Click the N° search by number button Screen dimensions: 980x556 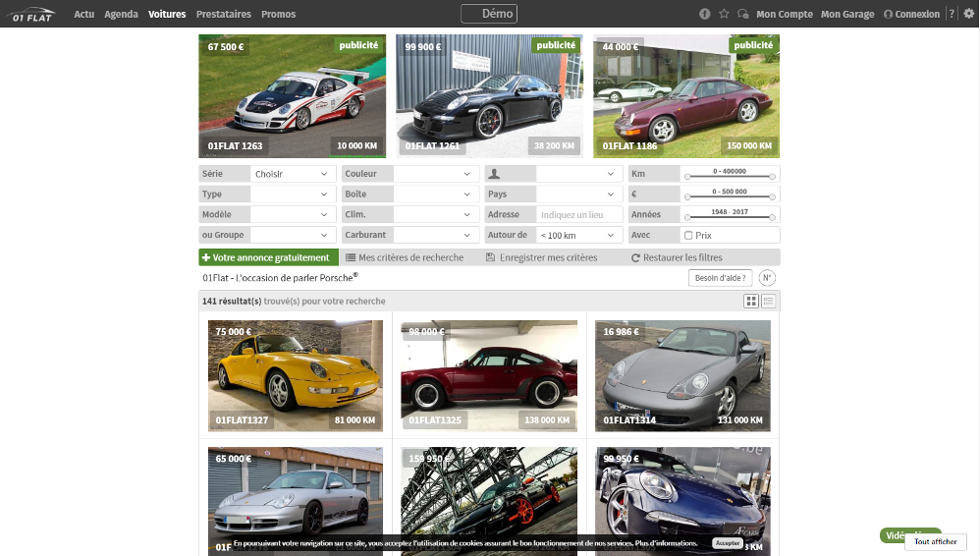coord(767,278)
